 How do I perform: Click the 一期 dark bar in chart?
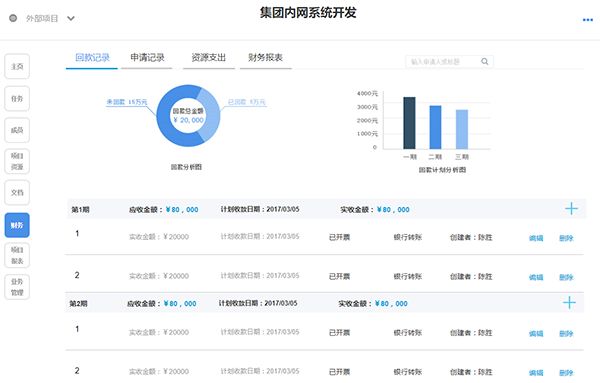click(x=409, y=123)
